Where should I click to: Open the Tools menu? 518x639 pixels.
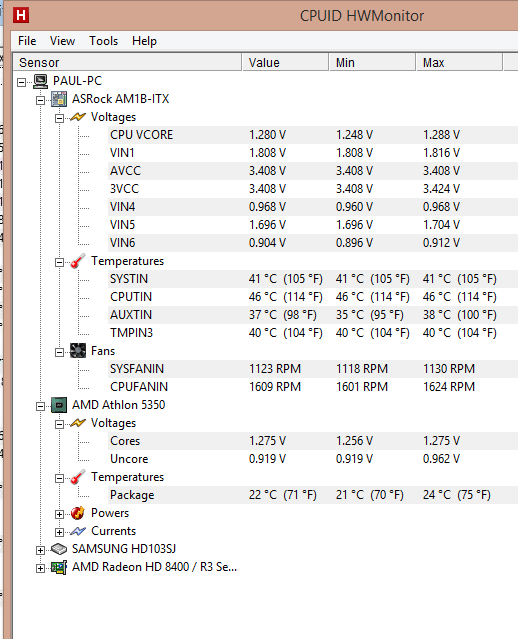[x=104, y=41]
